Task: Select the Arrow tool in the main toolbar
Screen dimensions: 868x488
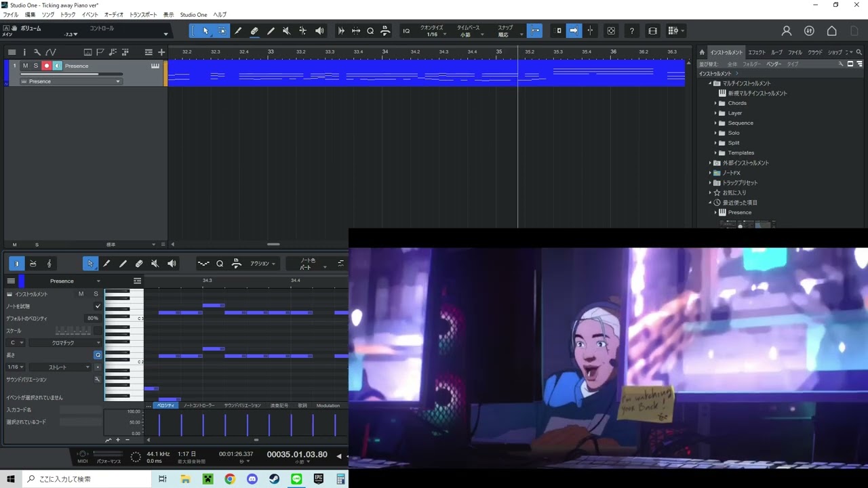Action: (205, 30)
